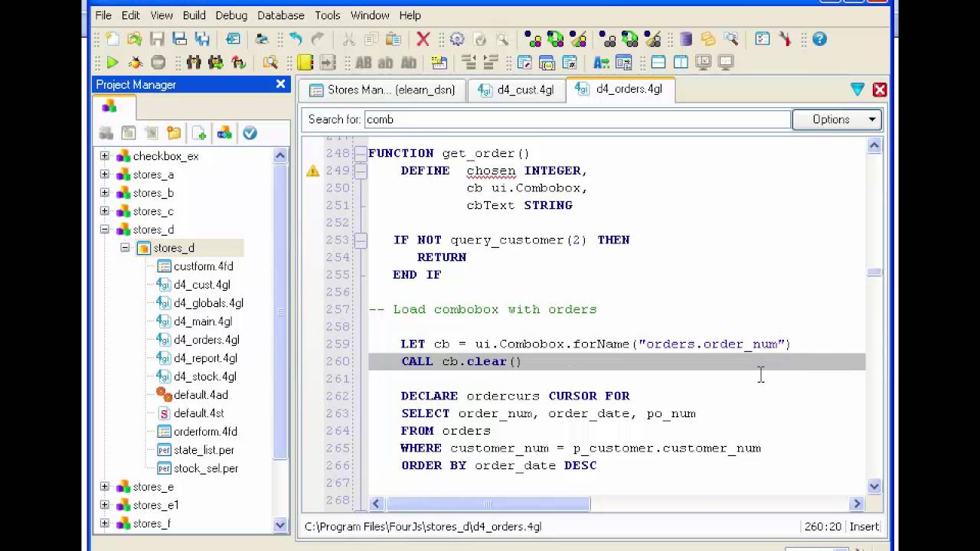Screen dimensions: 980x551
Task: Open the search Options dropdown
Action: click(837, 119)
